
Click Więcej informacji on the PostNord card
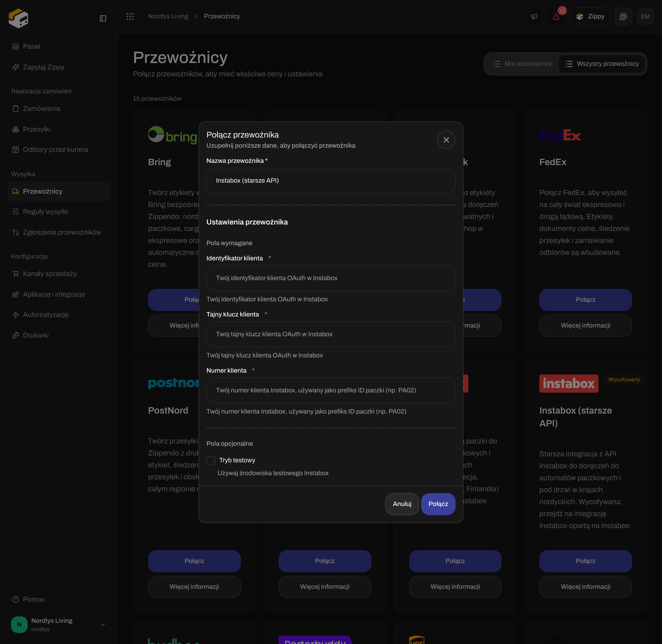click(194, 586)
